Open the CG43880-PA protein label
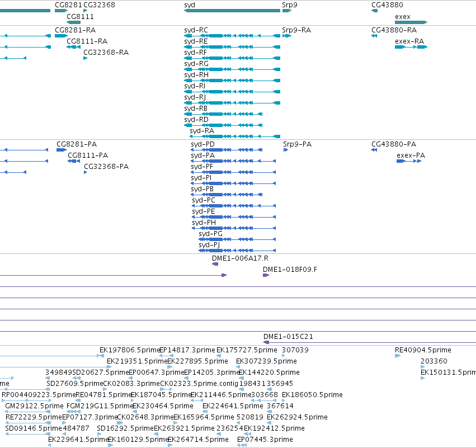The image size is (476, 448). pyautogui.click(x=394, y=144)
